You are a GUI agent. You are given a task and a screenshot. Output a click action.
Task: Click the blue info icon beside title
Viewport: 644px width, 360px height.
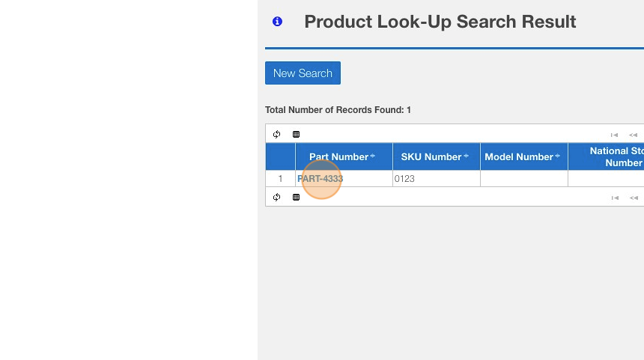pos(277,22)
